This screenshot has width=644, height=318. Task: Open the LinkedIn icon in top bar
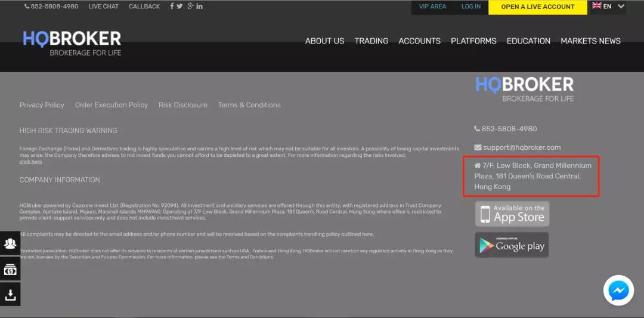[x=199, y=6]
